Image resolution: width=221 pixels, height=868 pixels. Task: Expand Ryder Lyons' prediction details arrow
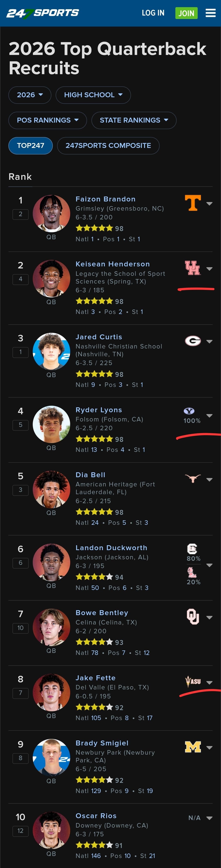click(209, 416)
